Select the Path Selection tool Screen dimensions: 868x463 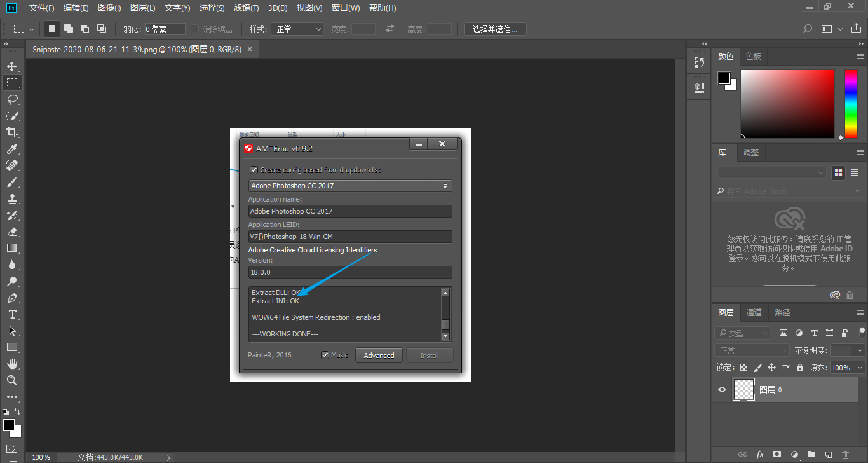[12, 331]
